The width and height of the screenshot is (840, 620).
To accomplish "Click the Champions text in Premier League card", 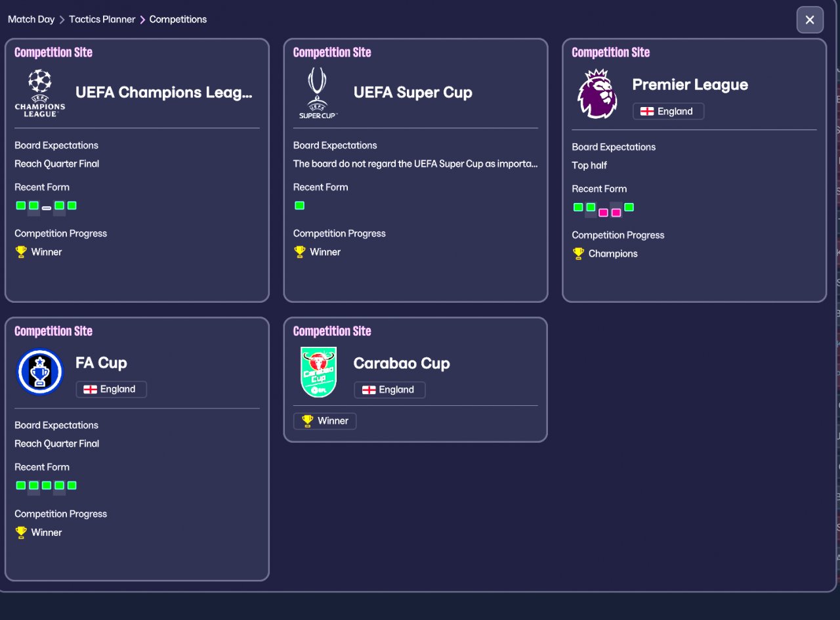I will [613, 254].
